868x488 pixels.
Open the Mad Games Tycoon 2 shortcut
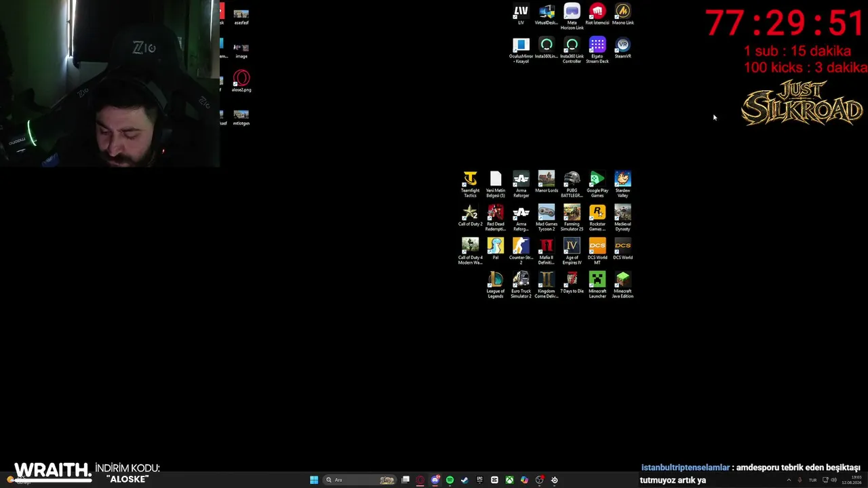pos(547,218)
